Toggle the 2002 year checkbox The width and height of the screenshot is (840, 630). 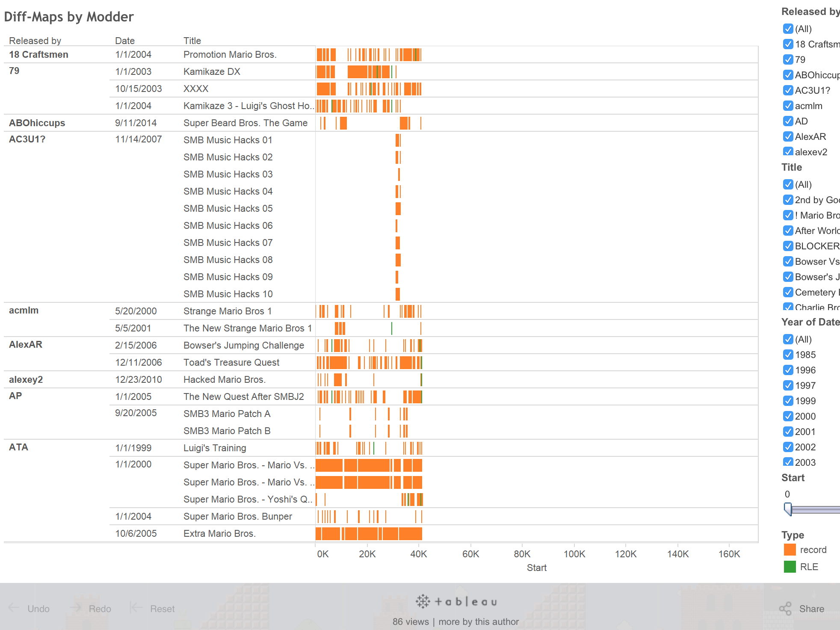tap(788, 447)
